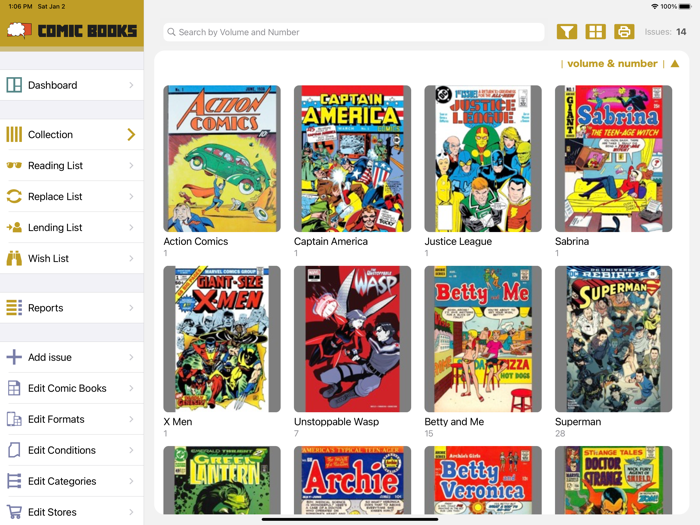Expand Add issue row chevron

point(131,357)
